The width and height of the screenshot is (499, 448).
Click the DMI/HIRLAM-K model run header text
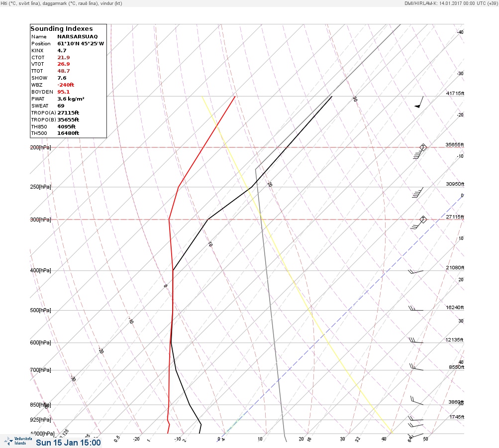click(451, 3)
